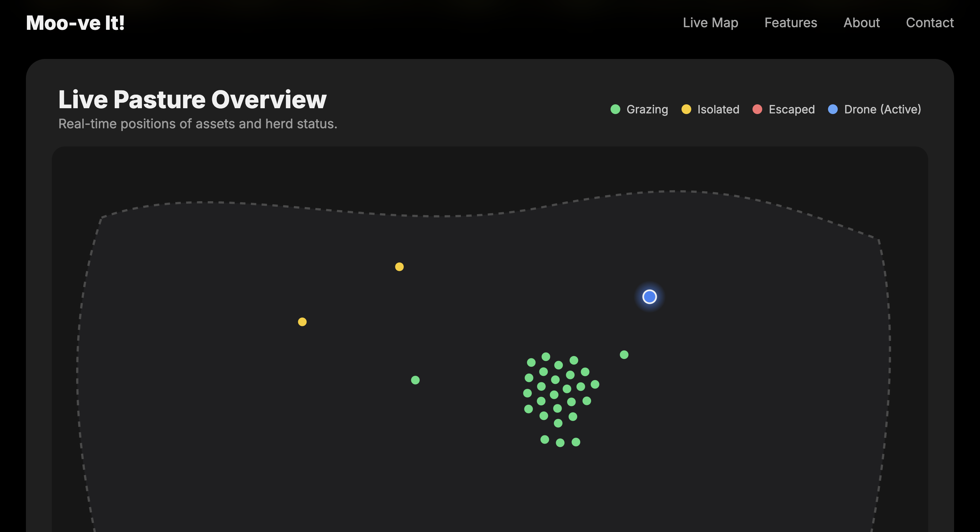
Task: Click the yellow Isolated legend dot
Action: click(686, 109)
